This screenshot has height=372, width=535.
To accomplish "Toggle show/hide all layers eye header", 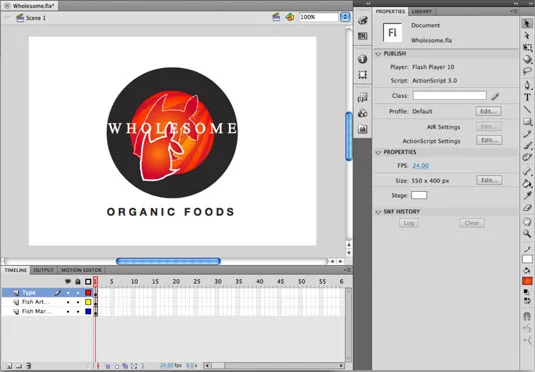I will pos(68,282).
